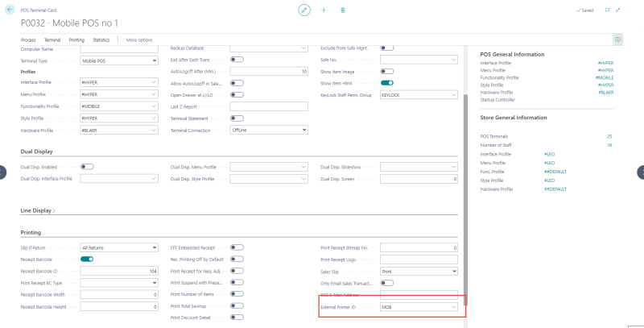Screen dimensions: 644x328
Task: Expand the Line Display section
Action: click(38, 210)
